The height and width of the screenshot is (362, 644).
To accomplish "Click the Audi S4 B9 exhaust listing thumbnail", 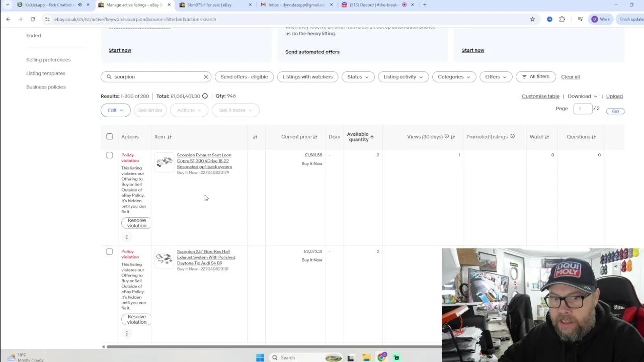I will pyautogui.click(x=164, y=258).
